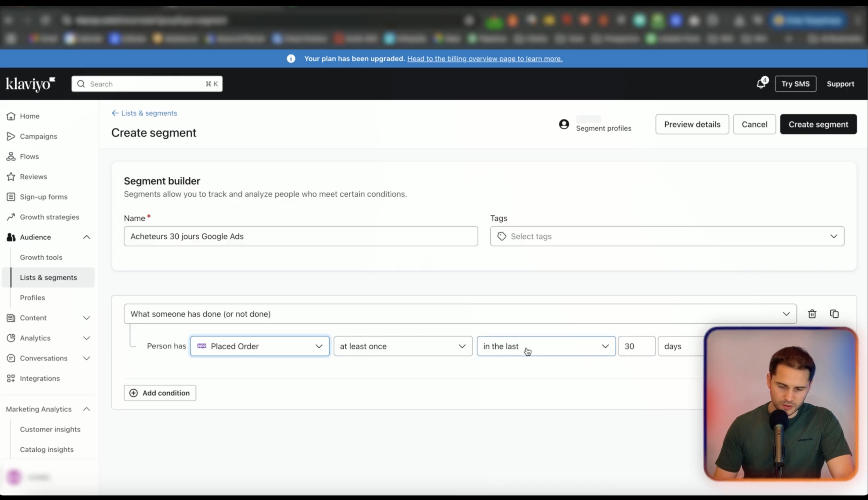Screen dimensions: 868x500
Task: Open the Support link
Action: [840, 84]
